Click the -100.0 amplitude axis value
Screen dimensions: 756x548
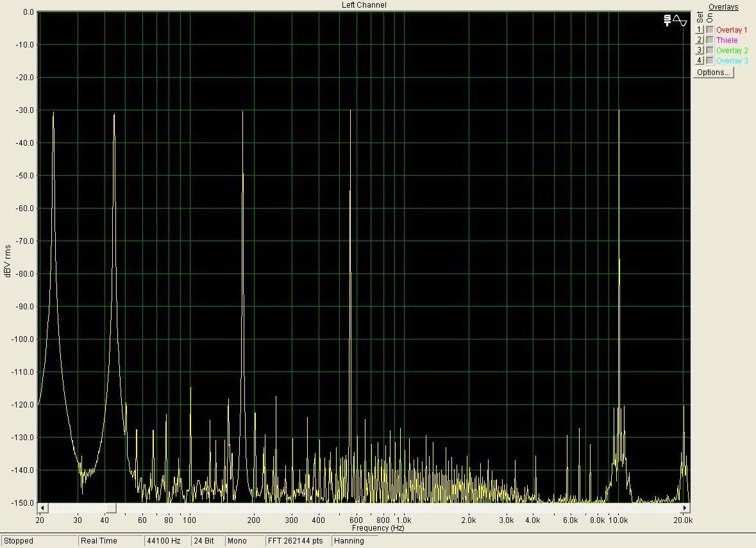tap(23, 339)
